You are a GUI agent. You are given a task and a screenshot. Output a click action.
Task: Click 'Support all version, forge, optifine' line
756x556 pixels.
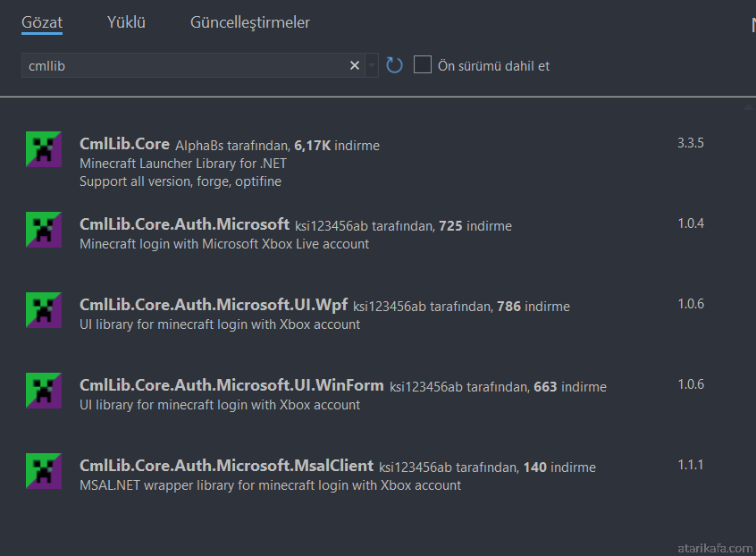point(181,181)
